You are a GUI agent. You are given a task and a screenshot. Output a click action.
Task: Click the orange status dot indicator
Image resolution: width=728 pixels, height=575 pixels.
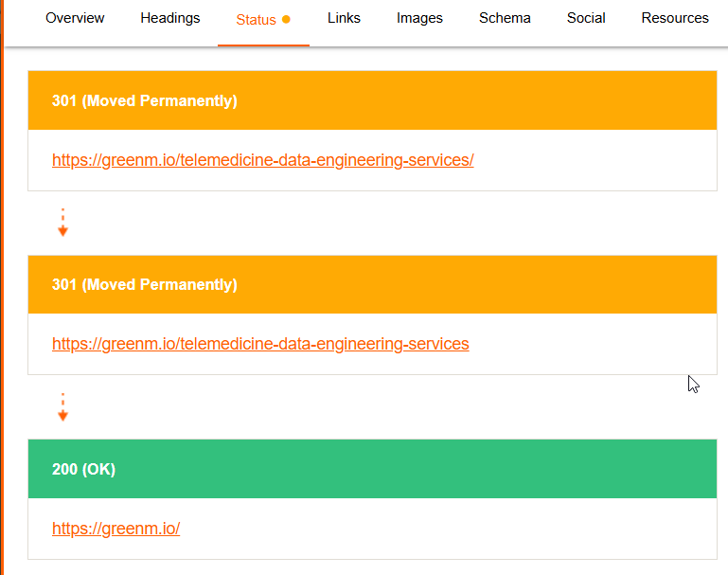click(x=286, y=19)
